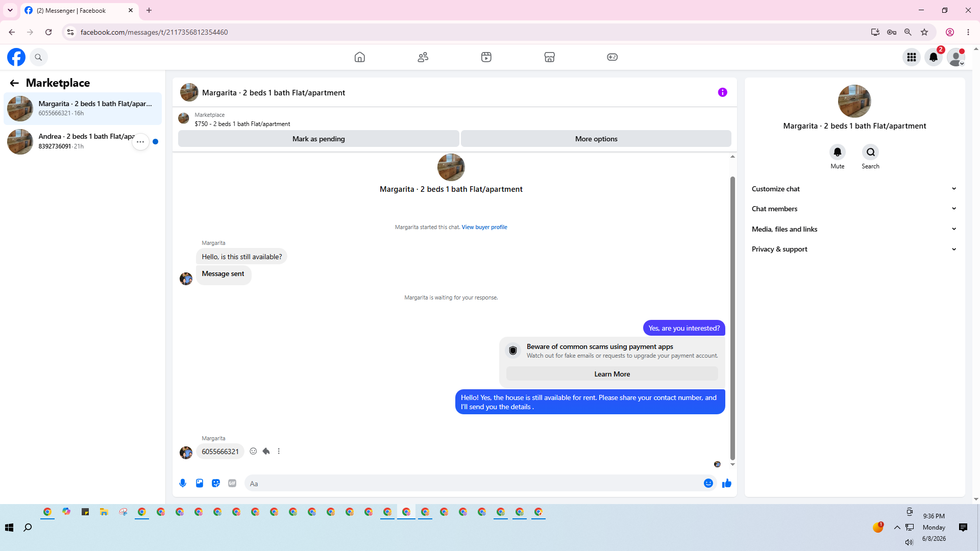Open the emoji picker

[x=708, y=483]
